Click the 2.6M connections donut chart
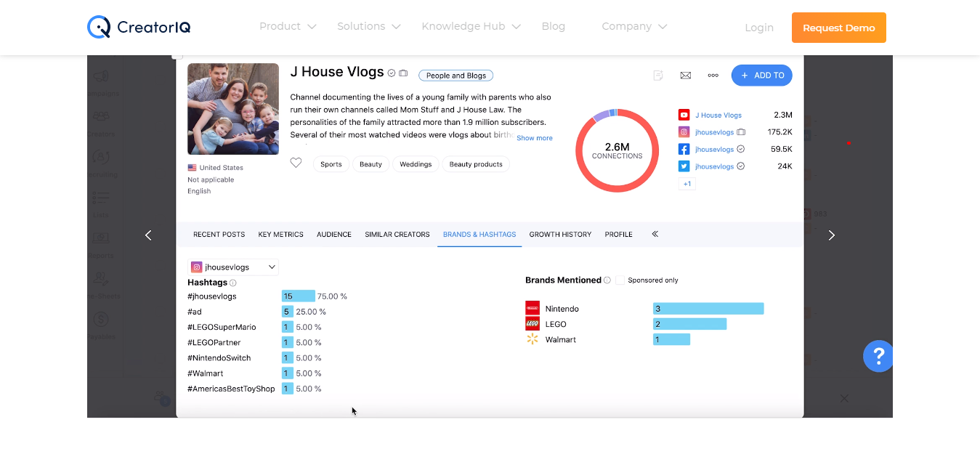Image resolution: width=980 pixels, height=454 pixels. coord(617,150)
